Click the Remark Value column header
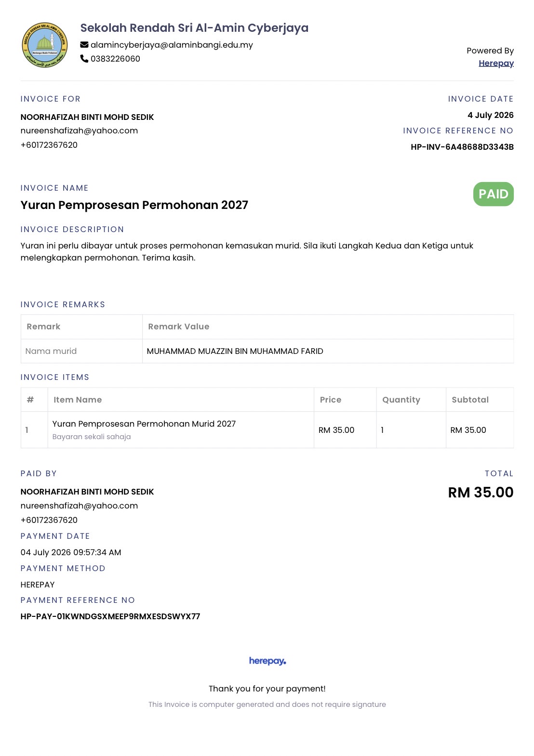 tap(179, 326)
